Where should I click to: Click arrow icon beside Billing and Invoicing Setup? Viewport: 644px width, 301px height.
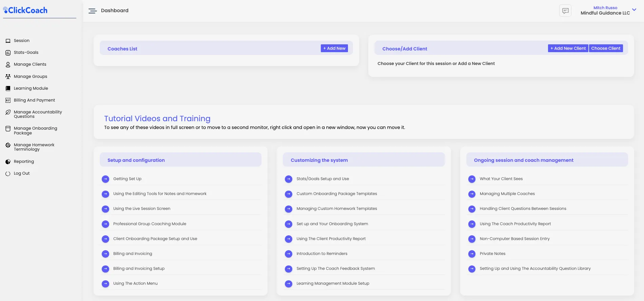coord(105,269)
